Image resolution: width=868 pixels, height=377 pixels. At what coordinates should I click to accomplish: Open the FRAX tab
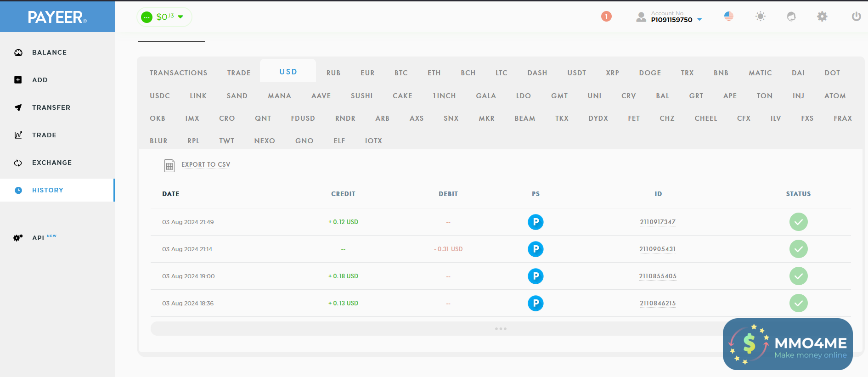[x=843, y=118]
